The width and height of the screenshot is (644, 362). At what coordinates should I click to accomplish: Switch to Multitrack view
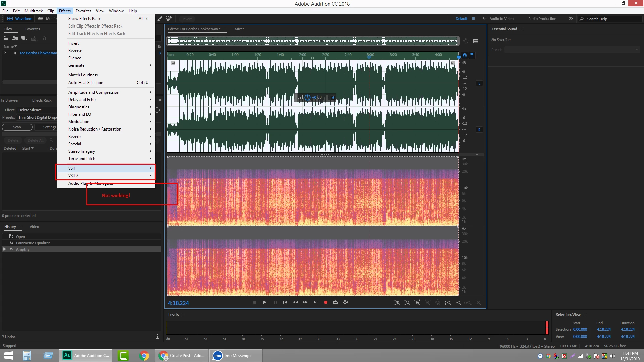pyautogui.click(x=47, y=19)
